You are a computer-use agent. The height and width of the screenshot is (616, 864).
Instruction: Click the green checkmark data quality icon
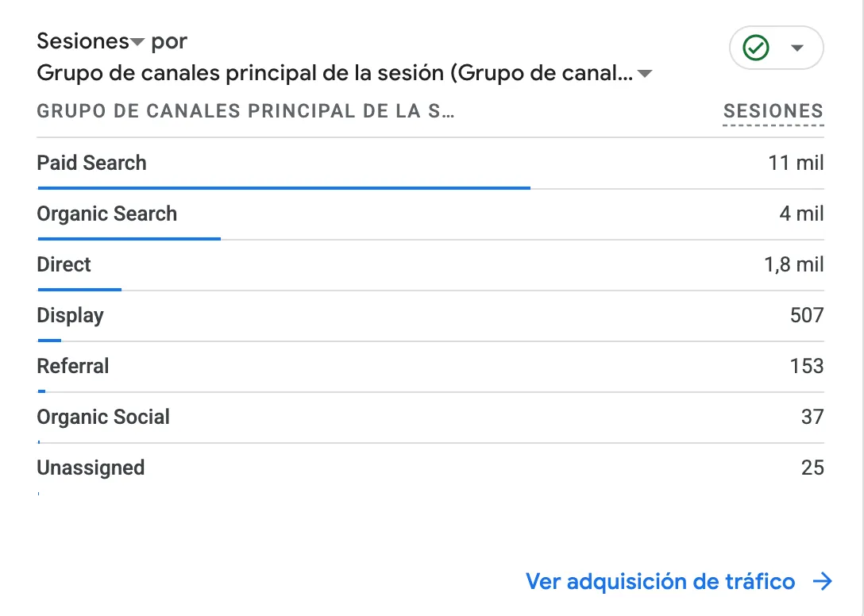coord(755,48)
